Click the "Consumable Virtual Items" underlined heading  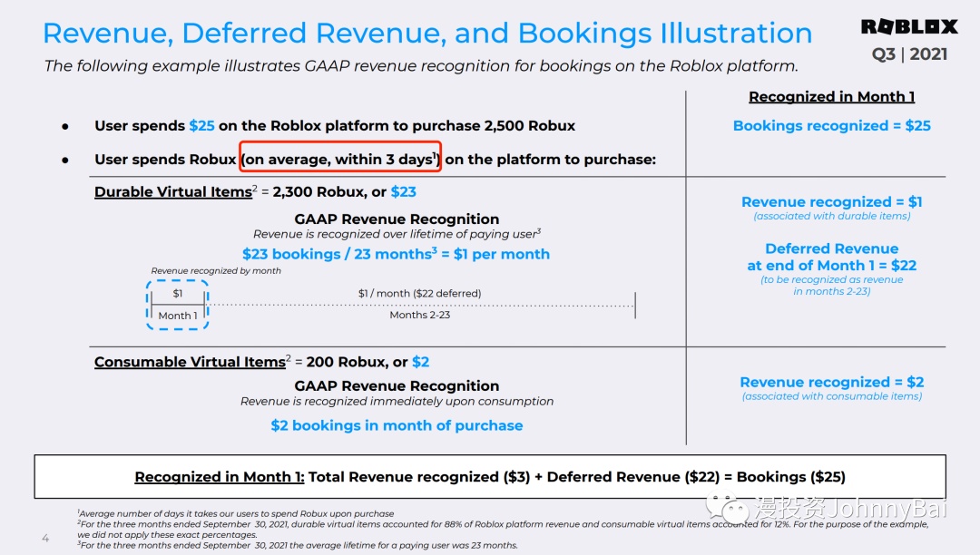(190, 362)
